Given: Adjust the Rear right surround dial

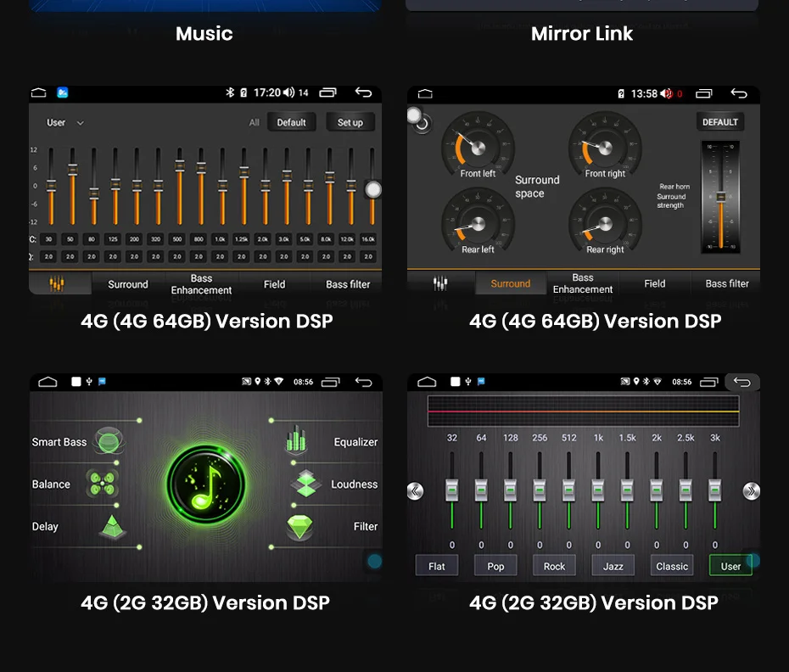Looking at the screenshot, I should 605,223.
